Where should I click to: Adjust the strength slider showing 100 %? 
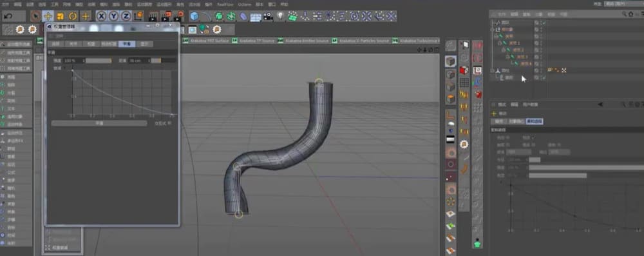[98, 61]
